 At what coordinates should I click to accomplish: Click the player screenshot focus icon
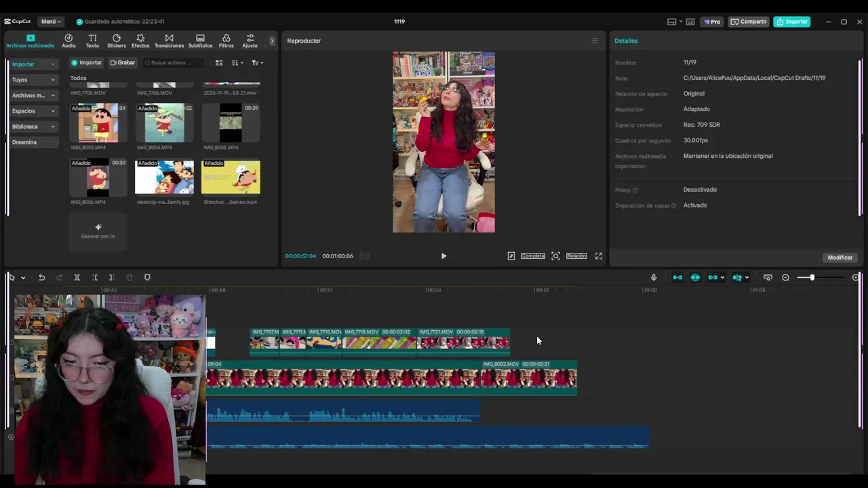[555, 256]
